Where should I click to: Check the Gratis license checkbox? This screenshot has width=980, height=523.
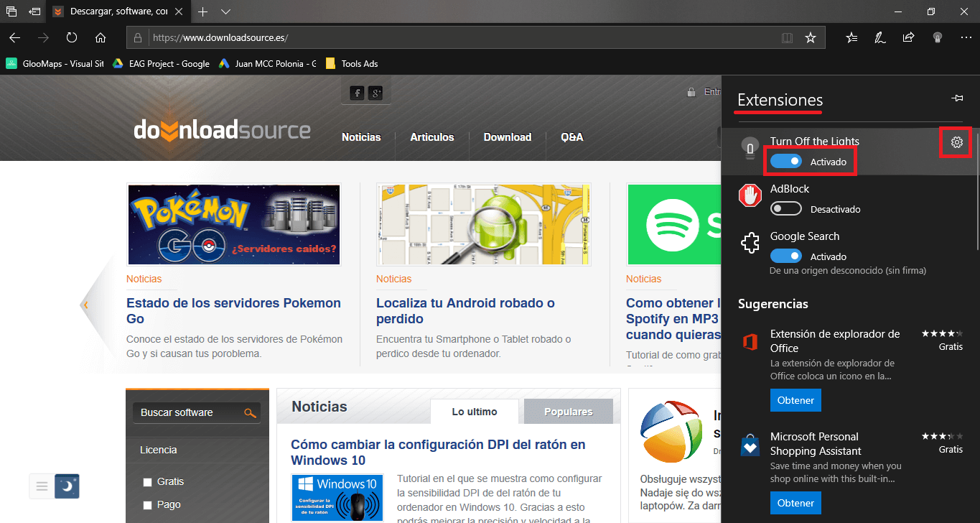[147, 482]
